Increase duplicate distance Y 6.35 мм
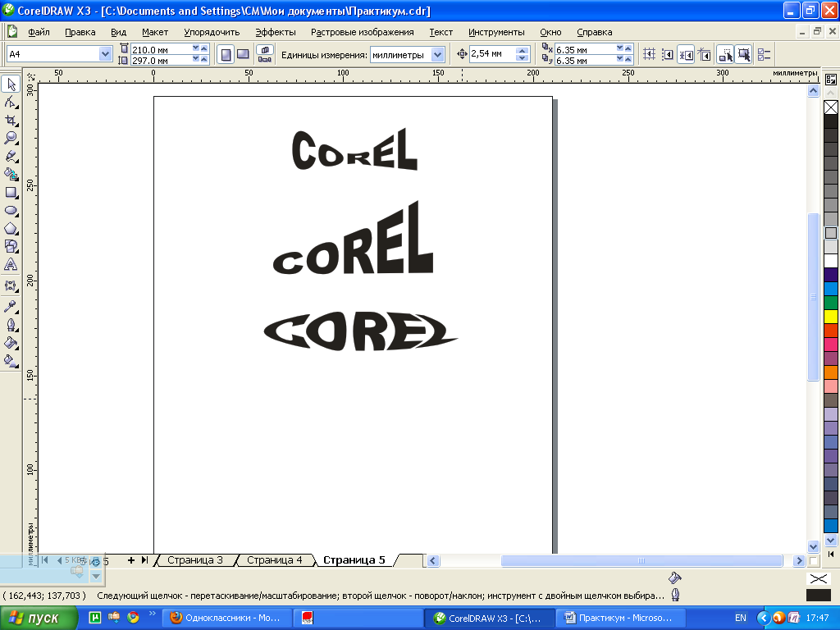 coord(628,59)
